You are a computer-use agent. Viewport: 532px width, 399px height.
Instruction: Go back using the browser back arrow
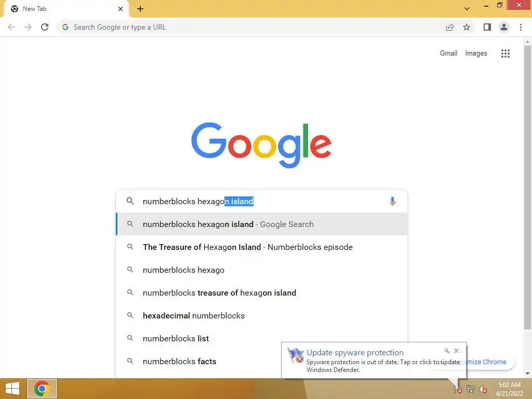(x=11, y=27)
